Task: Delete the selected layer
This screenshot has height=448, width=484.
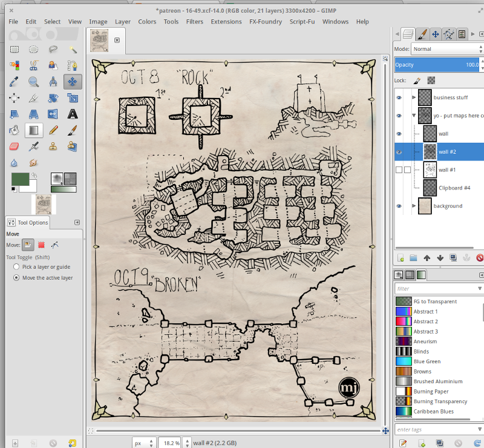Action: [479, 257]
